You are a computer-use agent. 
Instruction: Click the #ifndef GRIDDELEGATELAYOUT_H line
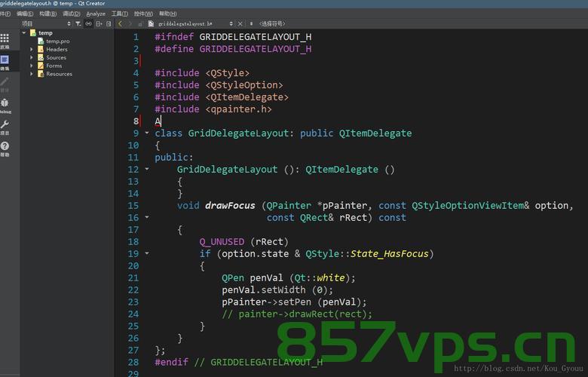coord(233,37)
